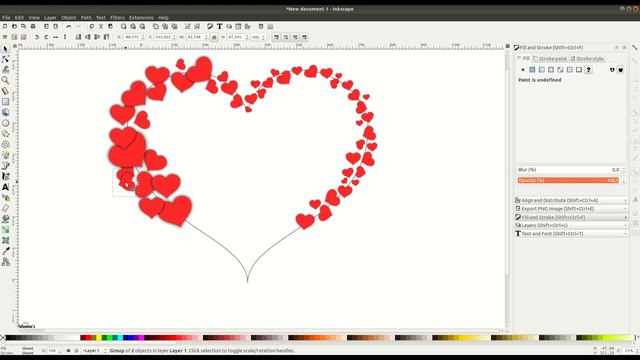Click the Rotate 90° counter-clockwise icon

(37, 37)
